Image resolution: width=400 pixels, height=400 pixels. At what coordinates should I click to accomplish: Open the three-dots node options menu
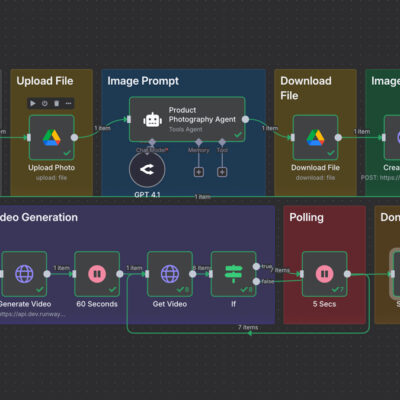point(68,103)
